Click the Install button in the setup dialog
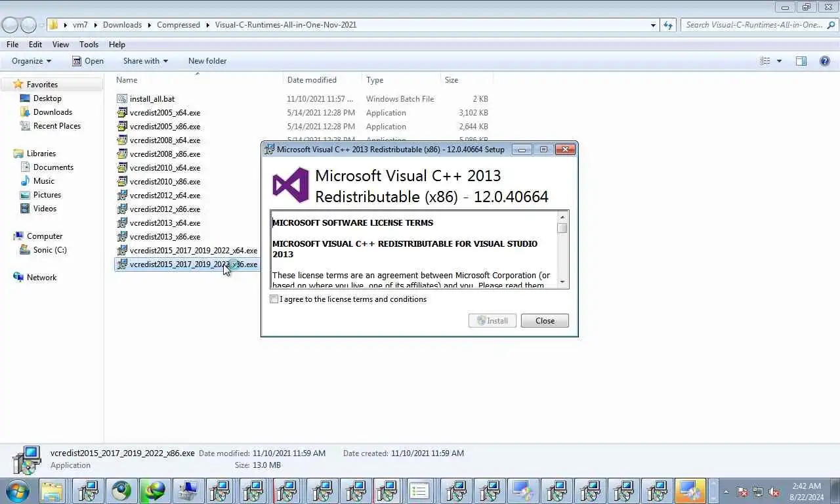 point(492,321)
